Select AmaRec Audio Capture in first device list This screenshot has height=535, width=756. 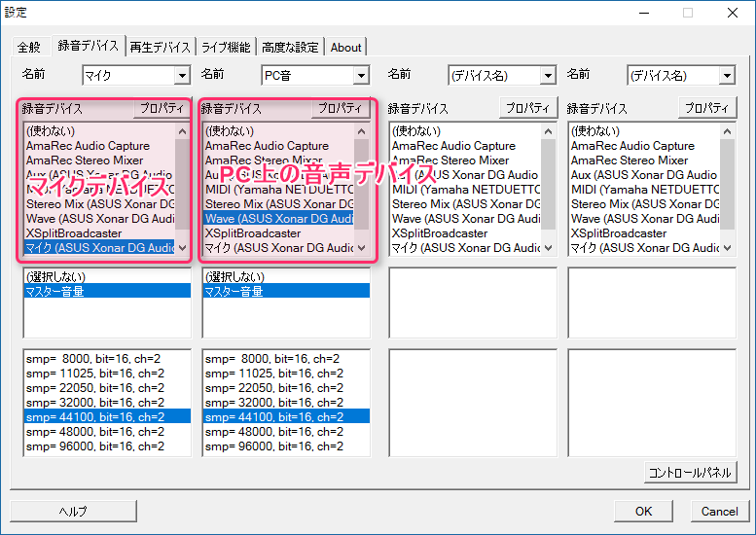pos(99,146)
